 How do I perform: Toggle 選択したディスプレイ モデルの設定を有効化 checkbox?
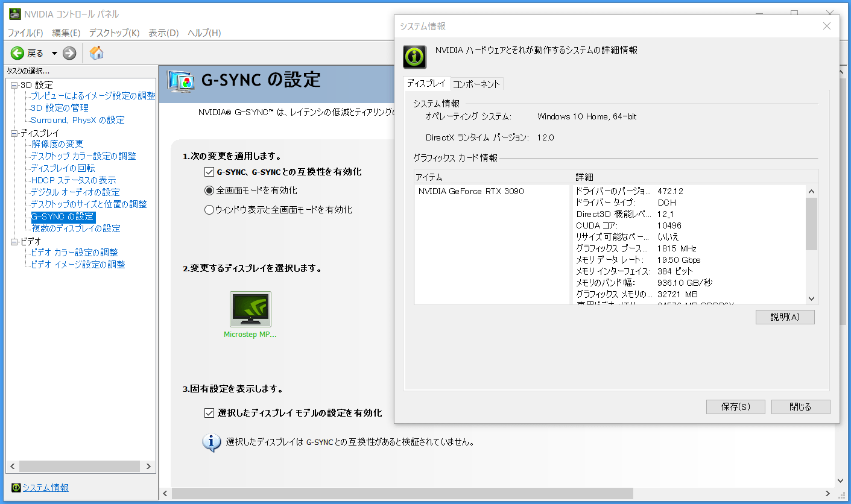click(209, 413)
